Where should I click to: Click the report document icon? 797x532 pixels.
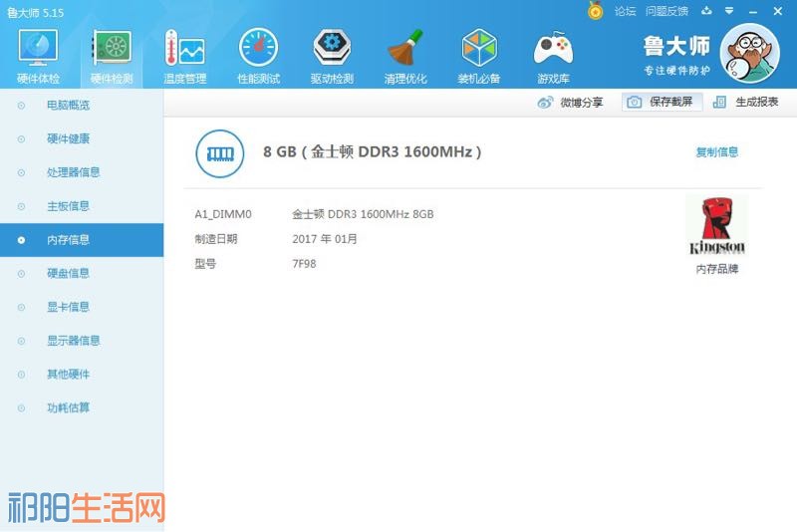point(719,103)
